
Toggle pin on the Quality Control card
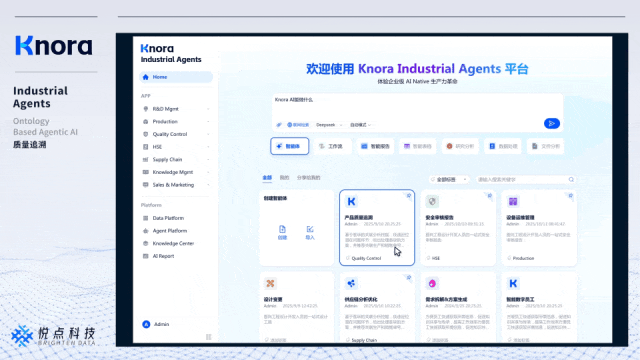click(x=409, y=196)
